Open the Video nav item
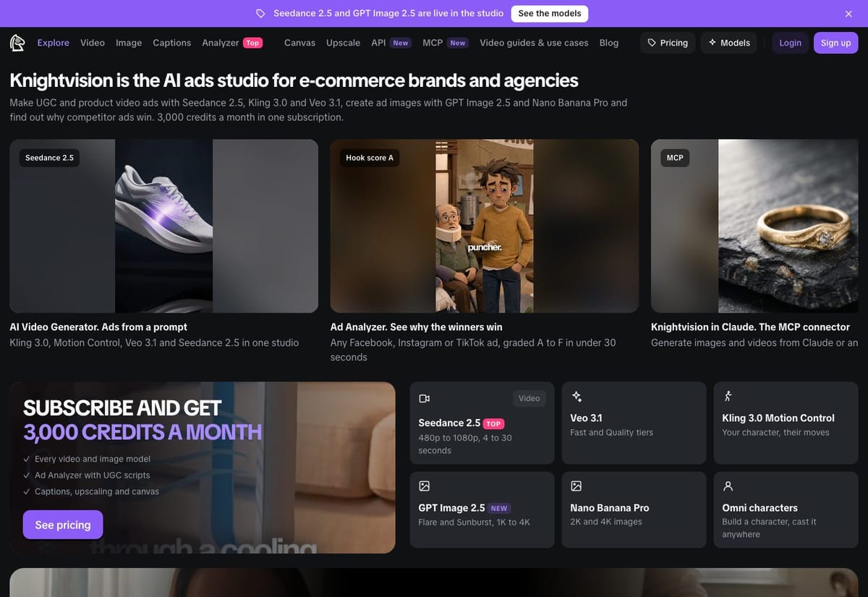 click(x=93, y=43)
